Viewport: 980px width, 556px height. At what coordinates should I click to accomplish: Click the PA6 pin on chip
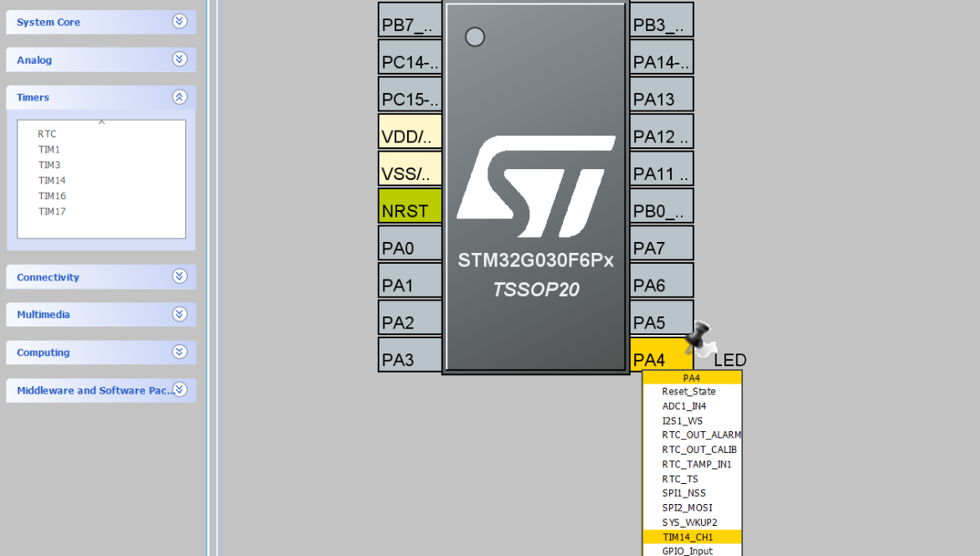click(x=661, y=281)
